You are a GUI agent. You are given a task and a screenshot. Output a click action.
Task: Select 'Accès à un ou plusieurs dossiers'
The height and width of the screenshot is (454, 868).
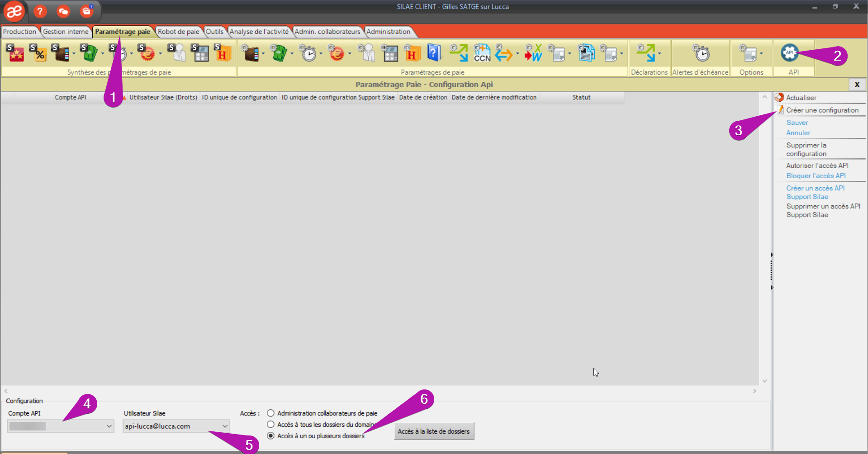coord(270,435)
